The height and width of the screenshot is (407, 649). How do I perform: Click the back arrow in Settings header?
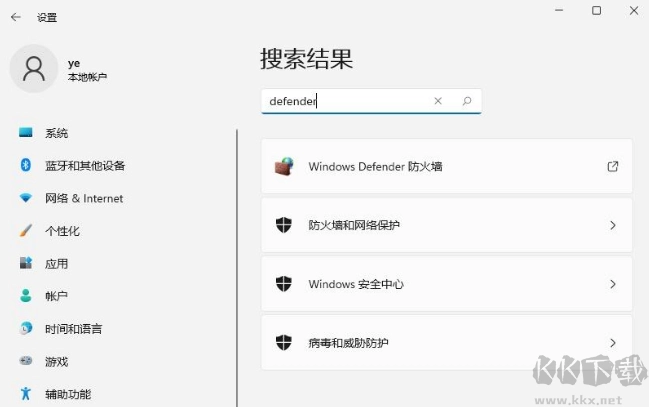[x=16, y=17]
